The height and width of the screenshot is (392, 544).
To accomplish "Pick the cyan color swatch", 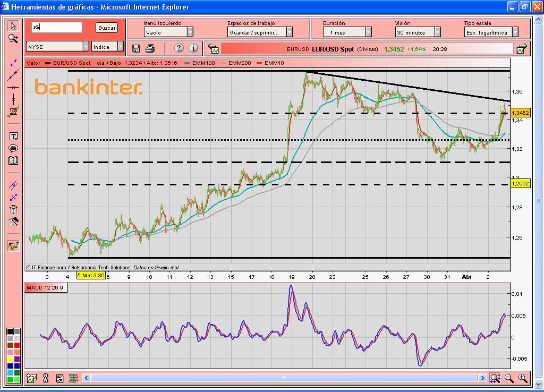I will [10, 373].
